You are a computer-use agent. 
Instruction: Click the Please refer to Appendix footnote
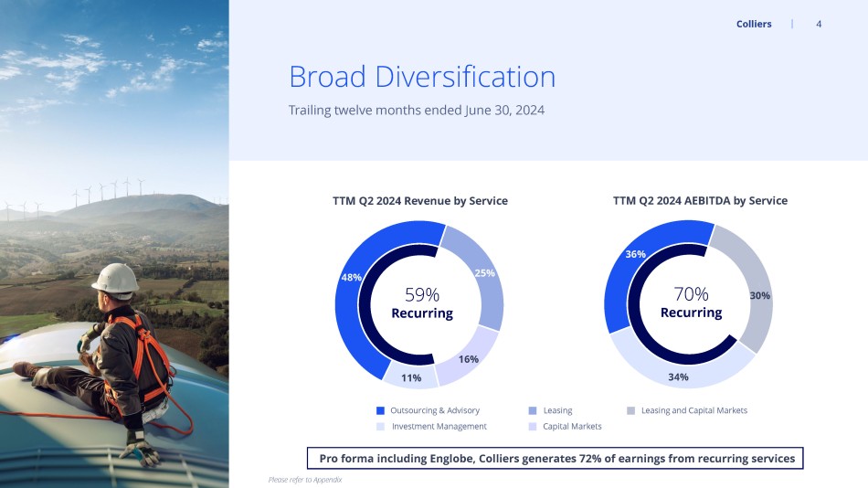click(x=305, y=480)
